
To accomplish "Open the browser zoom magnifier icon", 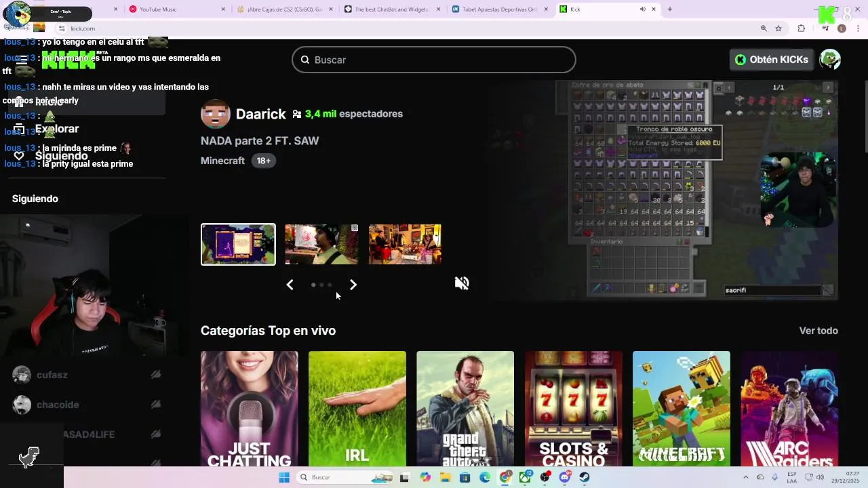I will (x=764, y=28).
